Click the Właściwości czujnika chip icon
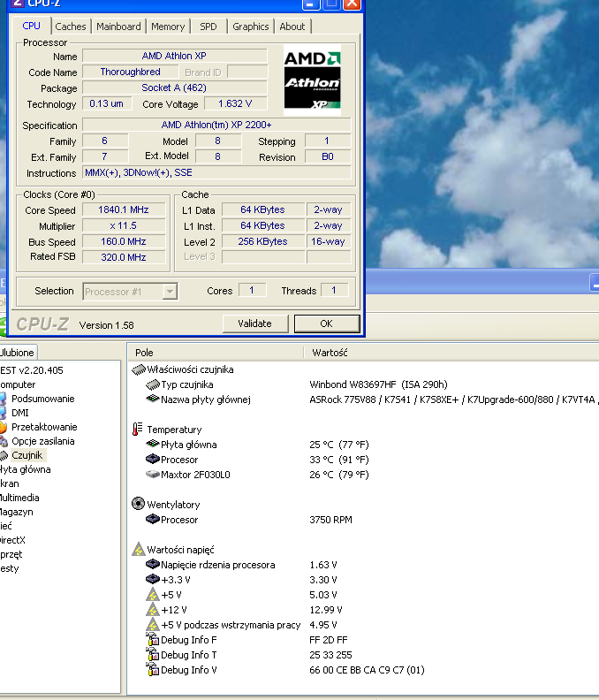The width and height of the screenshot is (599, 700). point(139,369)
